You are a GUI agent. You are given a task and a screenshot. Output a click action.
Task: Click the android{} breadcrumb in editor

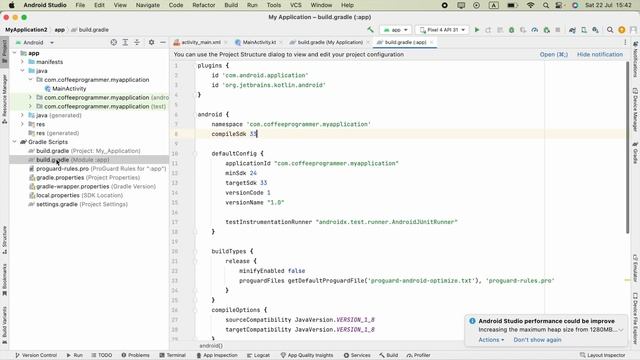click(211, 346)
